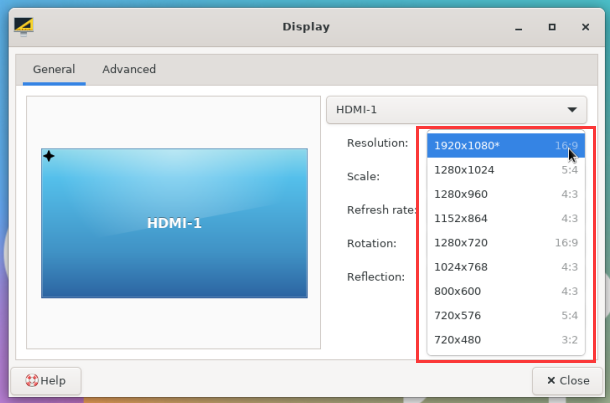This screenshot has width=610, height=403.
Task: Close the Display window with X
Action: coord(585,27)
